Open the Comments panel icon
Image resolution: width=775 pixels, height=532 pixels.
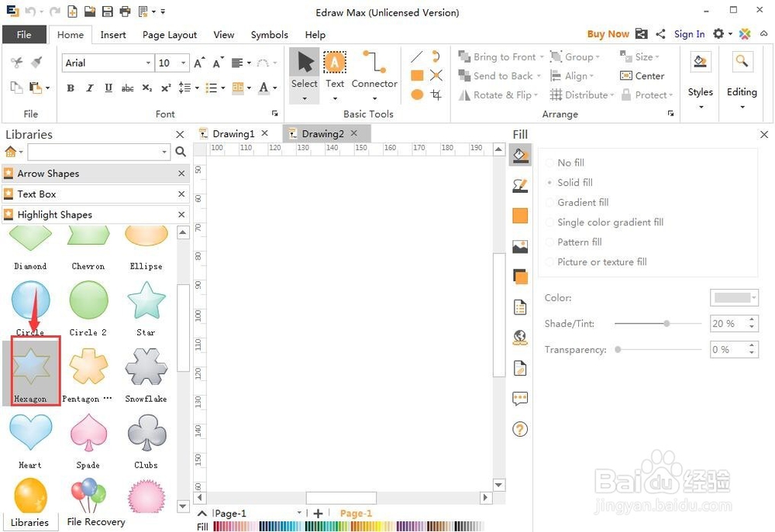[x=520, y=399]
